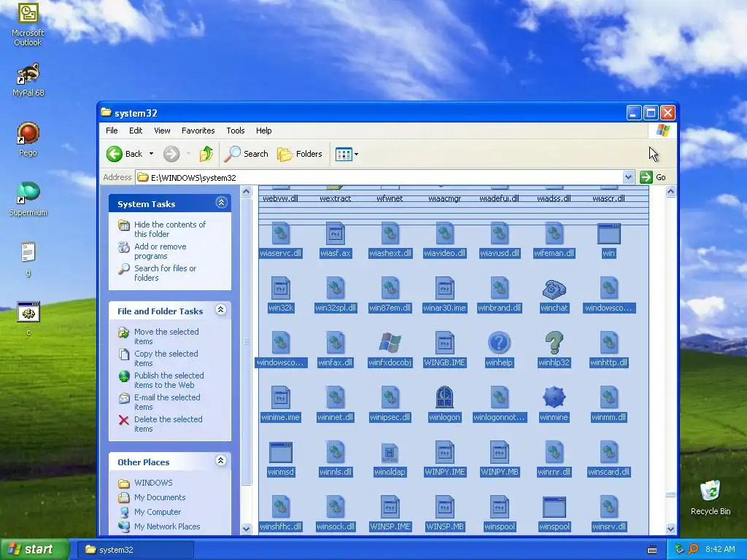Select the Recycle Bin desktop icon
The width and height of the screenshot is (747, 560).
tap(711, 497)
